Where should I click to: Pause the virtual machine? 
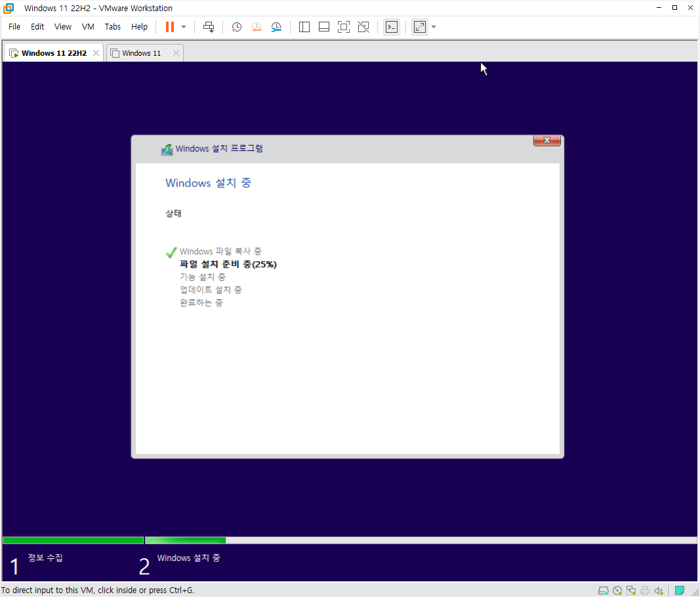[x=170, y=27]
